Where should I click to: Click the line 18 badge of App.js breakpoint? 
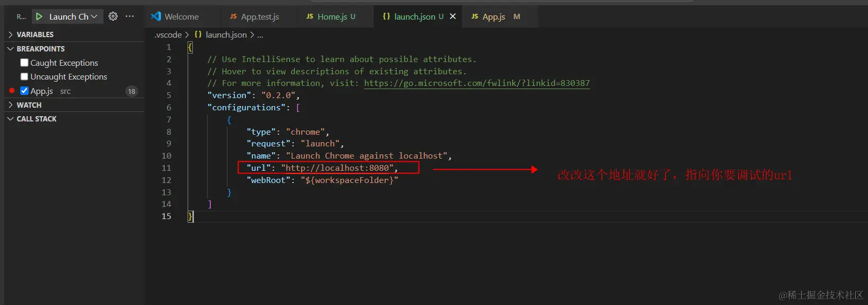point(132,91)
